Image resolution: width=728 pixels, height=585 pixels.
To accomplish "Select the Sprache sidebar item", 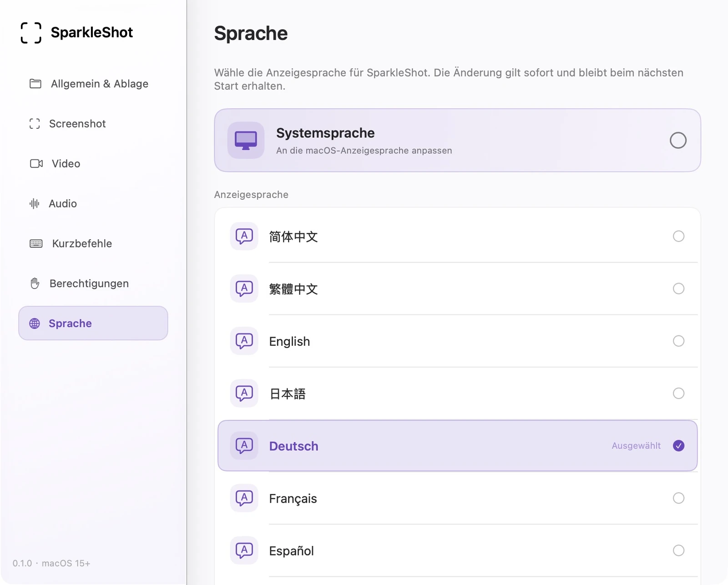I will (93, 323).
